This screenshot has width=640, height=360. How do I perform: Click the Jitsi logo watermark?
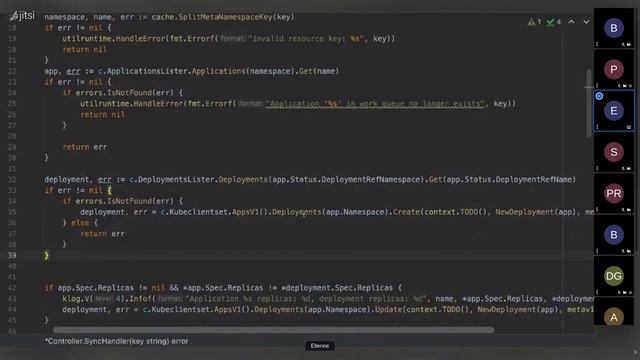22,16
